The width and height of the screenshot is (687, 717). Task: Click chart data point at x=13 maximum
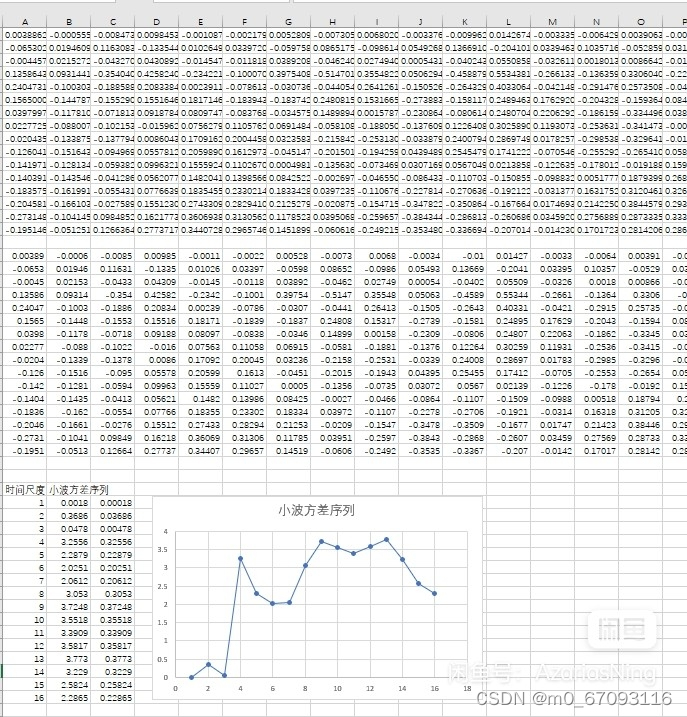(x=386, y=540)
